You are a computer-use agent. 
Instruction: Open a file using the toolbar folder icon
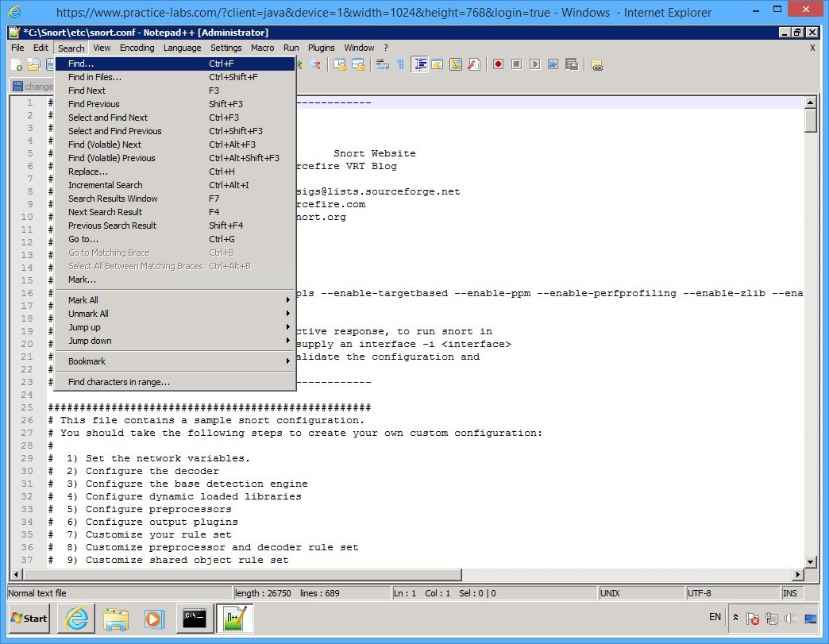[33, 64]
